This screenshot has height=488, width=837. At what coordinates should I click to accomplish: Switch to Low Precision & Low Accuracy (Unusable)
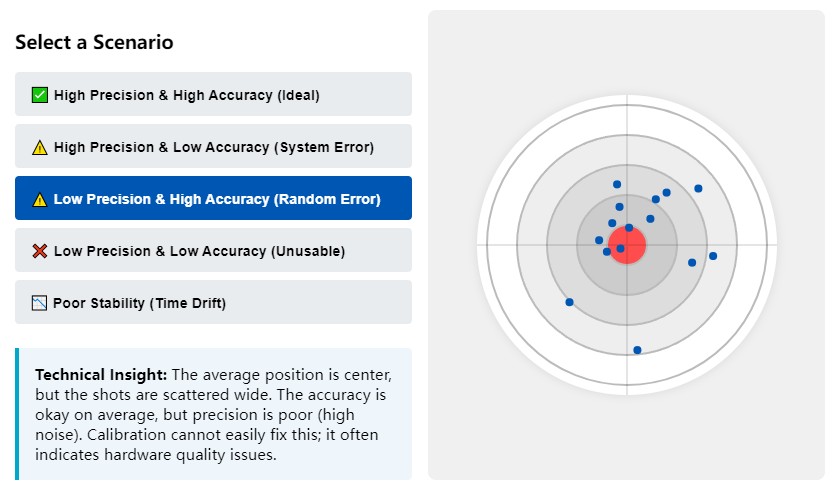[213, 251]
